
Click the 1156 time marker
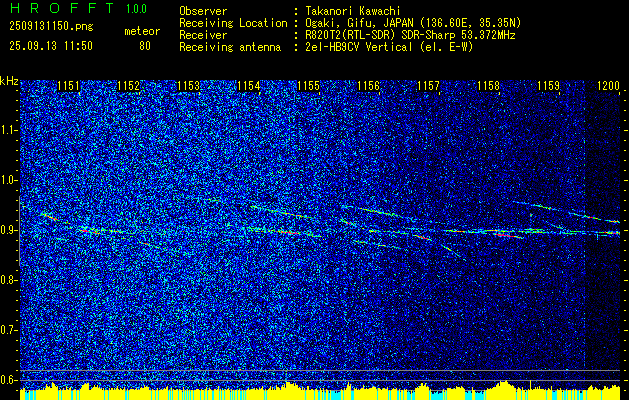tap(368, 86)
